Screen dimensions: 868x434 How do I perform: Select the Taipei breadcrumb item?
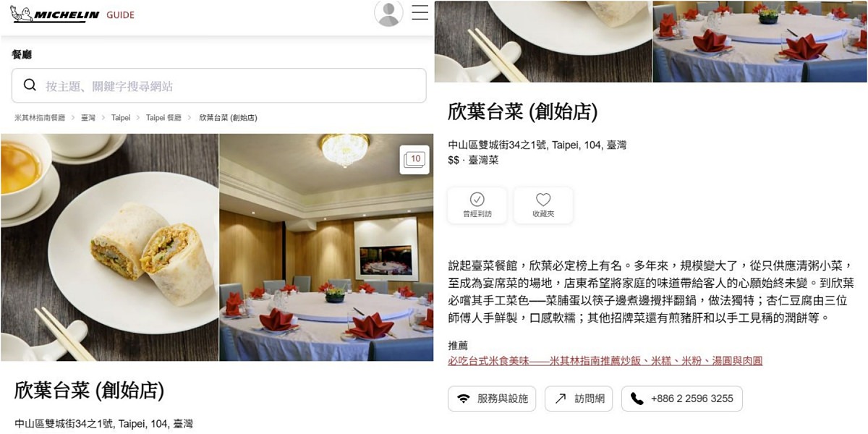click(121, 118)
